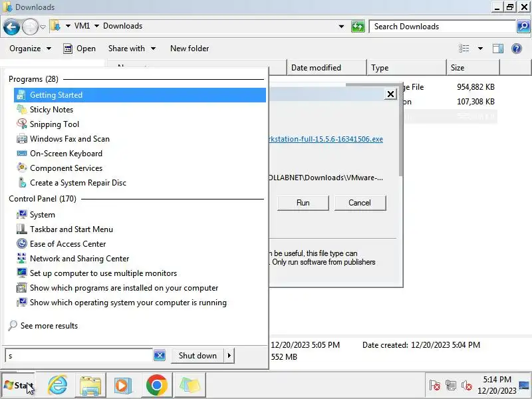Screen dimensions: 532x399
Task: Click the Action Center flag tray icon
Action: (x=434, y=386)
